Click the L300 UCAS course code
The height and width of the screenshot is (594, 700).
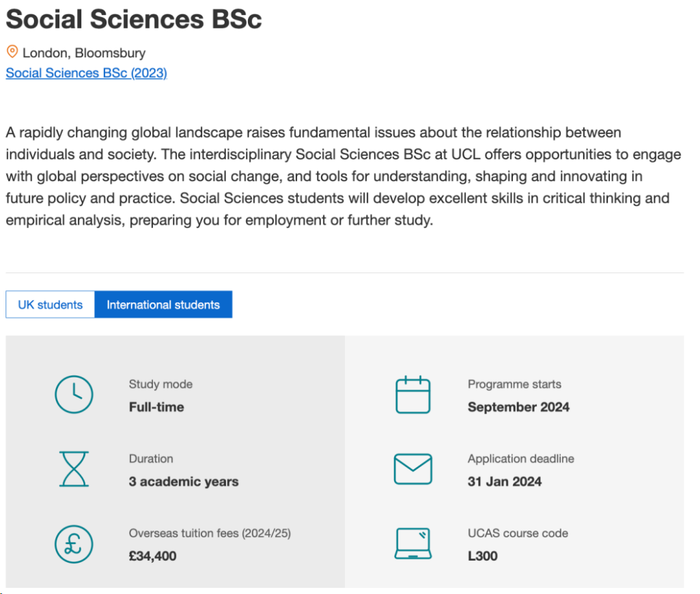tap(482, 556)
